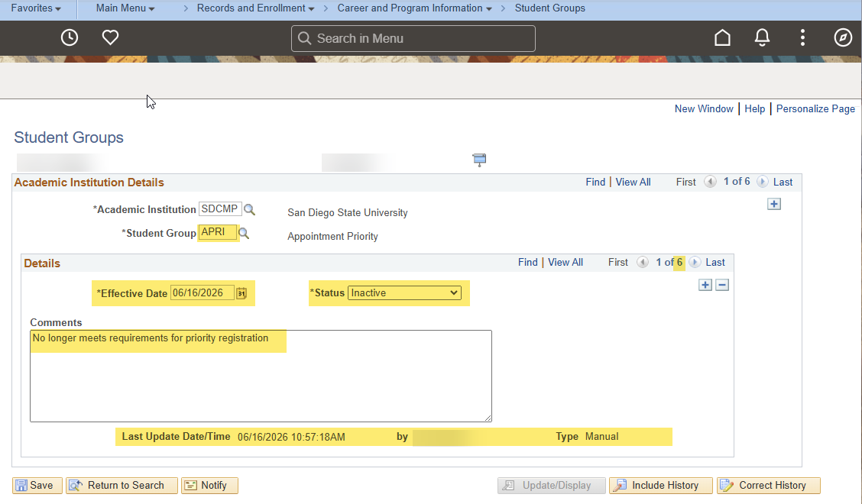Look up Academic Institution with magnifier icon

coord(250,209)
